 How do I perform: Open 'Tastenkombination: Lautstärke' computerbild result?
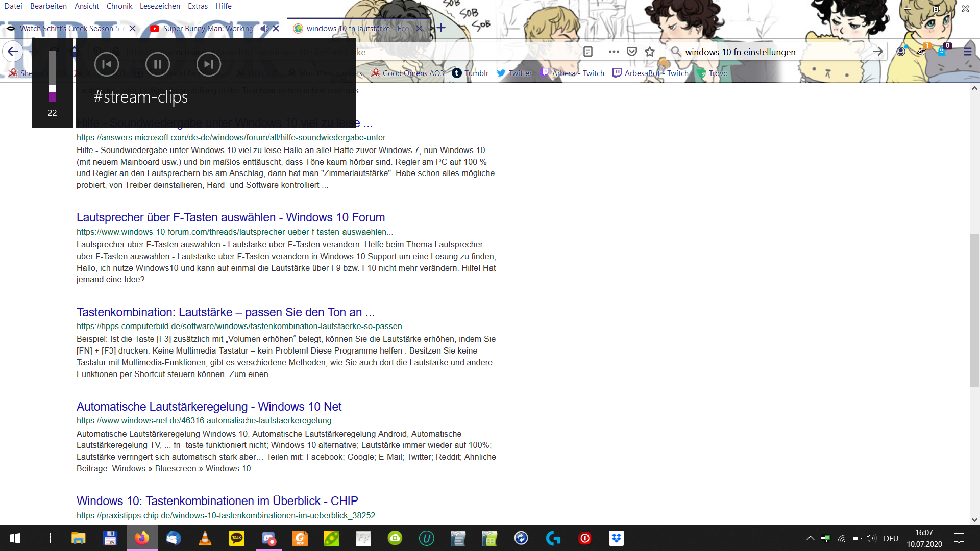(x=226, y=312)
